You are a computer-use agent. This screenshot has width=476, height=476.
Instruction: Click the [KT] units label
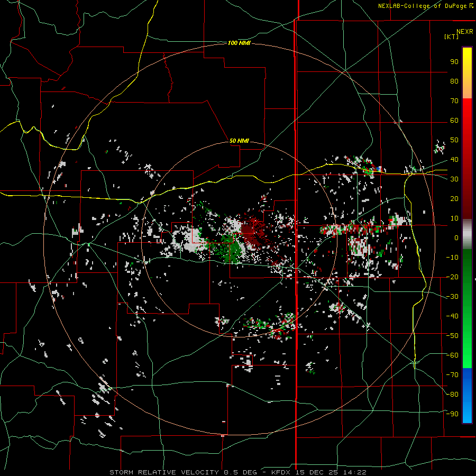452,36
